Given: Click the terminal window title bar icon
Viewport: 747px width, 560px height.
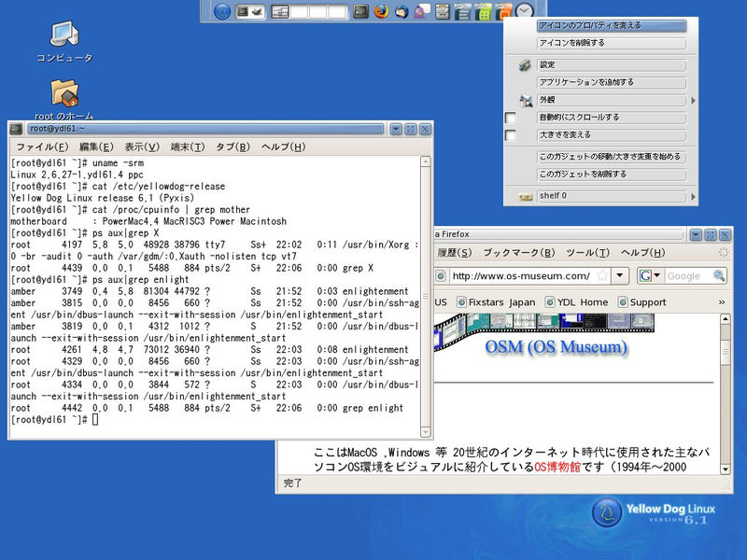Looking at the screenshot, I should pyautogui.click(x=16, y=129).
